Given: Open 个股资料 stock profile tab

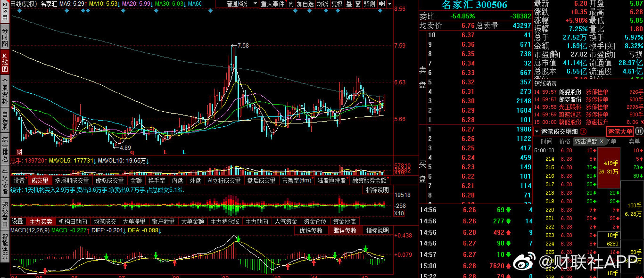Looking at the screenshot, I should click(x=5, y=91).
